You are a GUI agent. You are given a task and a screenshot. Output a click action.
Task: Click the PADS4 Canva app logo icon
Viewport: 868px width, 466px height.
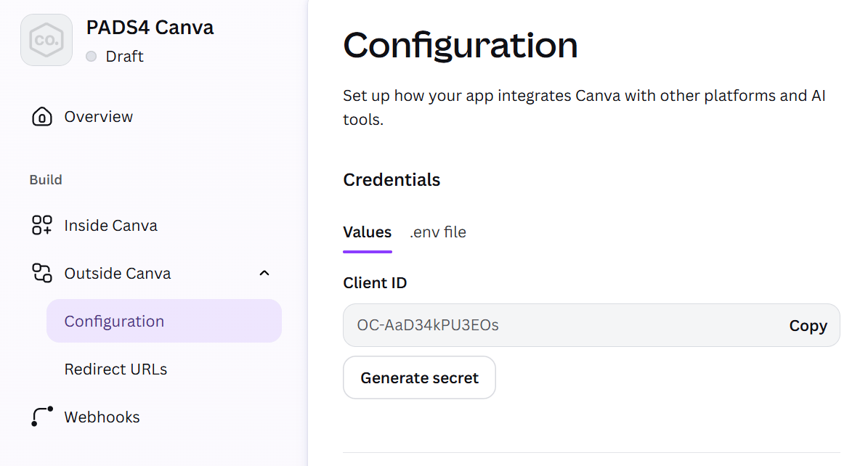click(46, 40)
